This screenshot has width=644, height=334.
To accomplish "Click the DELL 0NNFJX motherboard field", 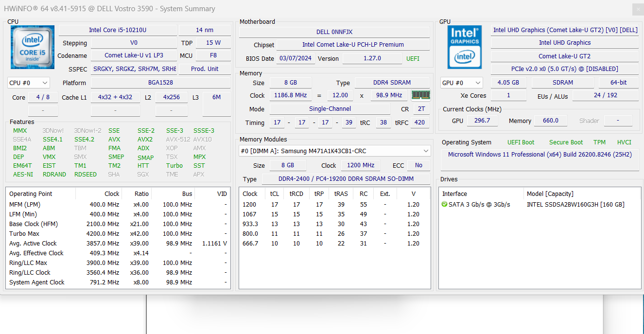I will 334,32.
